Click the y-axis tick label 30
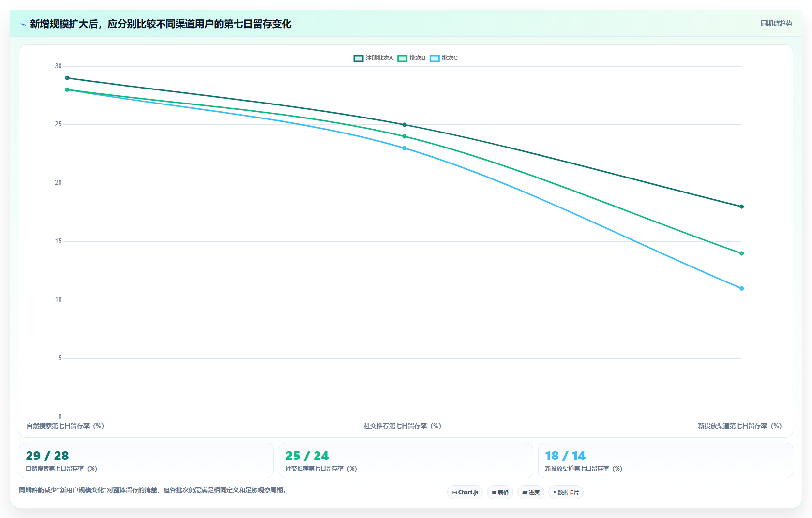The height and width of the screenshot is (518, 812). point(58,66)
